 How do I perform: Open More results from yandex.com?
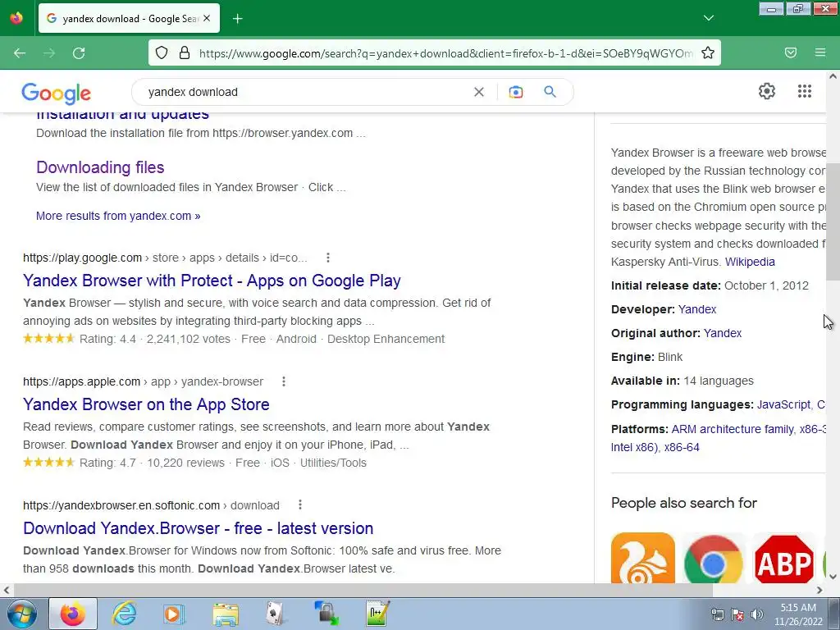coord(118,216)
